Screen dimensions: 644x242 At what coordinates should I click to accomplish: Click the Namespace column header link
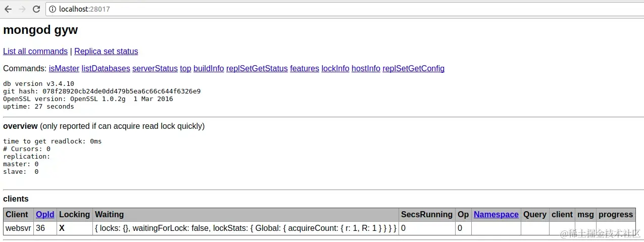tap(496, 215)
